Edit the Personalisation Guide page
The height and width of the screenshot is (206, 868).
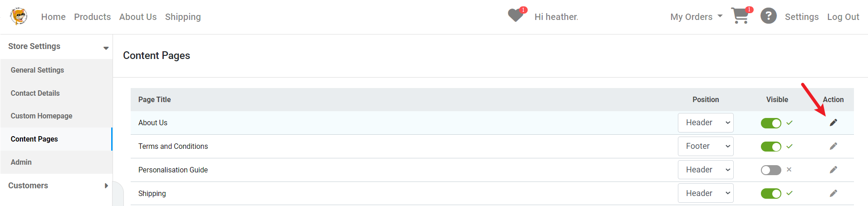833,170
